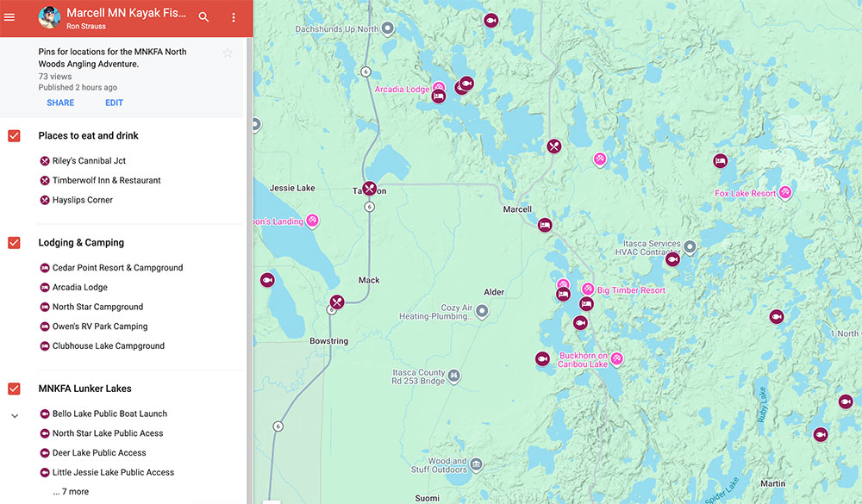Select the Arcadia Lodge map pin
The width and height of the screenshot is (862, 504).
439,88
